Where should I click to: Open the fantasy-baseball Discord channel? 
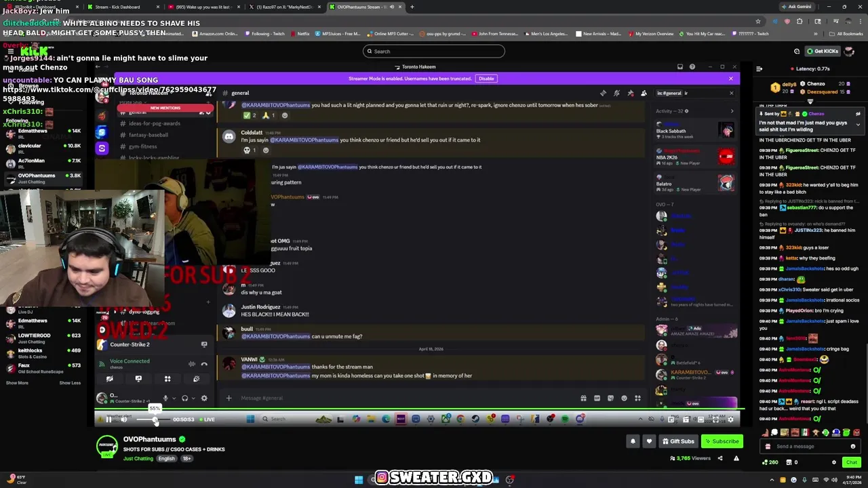coord(148,135)
